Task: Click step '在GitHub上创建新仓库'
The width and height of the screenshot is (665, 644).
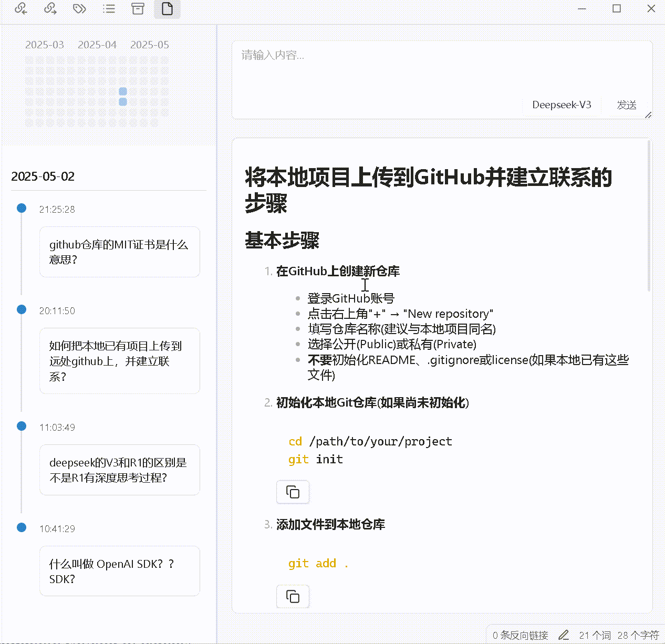Action: pos(338,271)
